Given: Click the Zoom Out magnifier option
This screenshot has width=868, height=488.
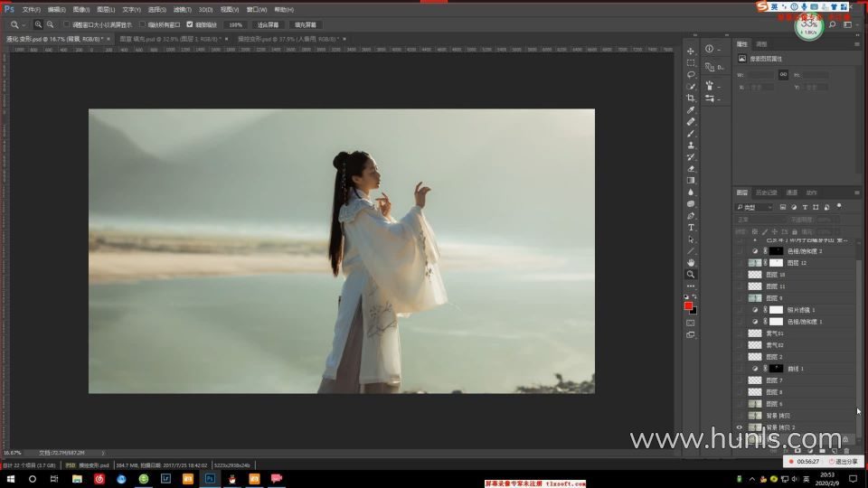Looking at the screenshot, I should click(x=51, y=24).
